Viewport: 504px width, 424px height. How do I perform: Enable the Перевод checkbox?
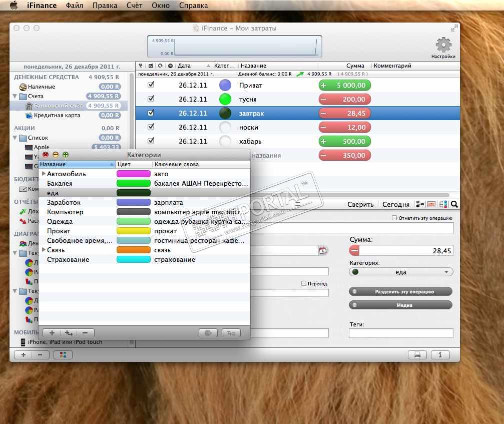[x=303, y=283]
